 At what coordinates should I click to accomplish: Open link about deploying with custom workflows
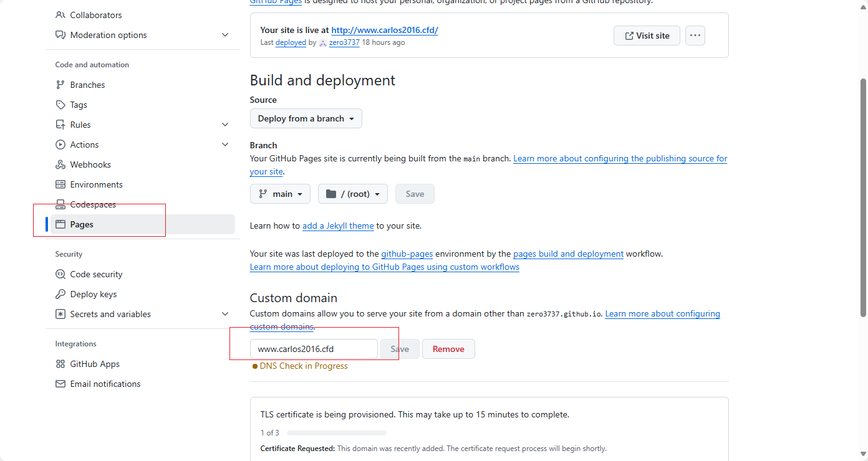pyautogui.click(x=385, y=267)
